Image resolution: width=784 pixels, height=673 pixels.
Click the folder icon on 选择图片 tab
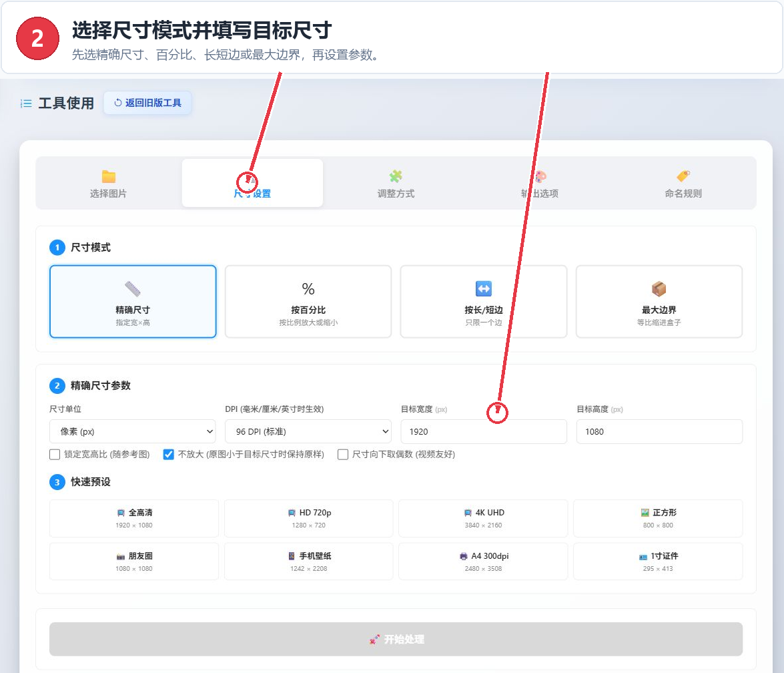coord(109,176)
